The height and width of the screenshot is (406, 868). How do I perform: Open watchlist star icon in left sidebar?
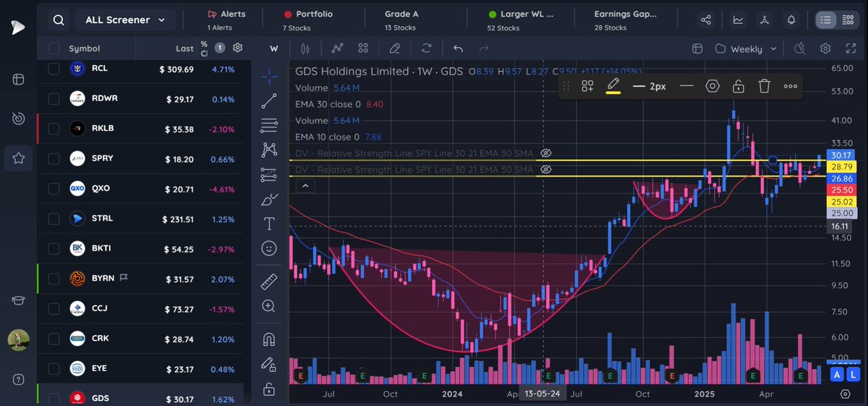18,157
